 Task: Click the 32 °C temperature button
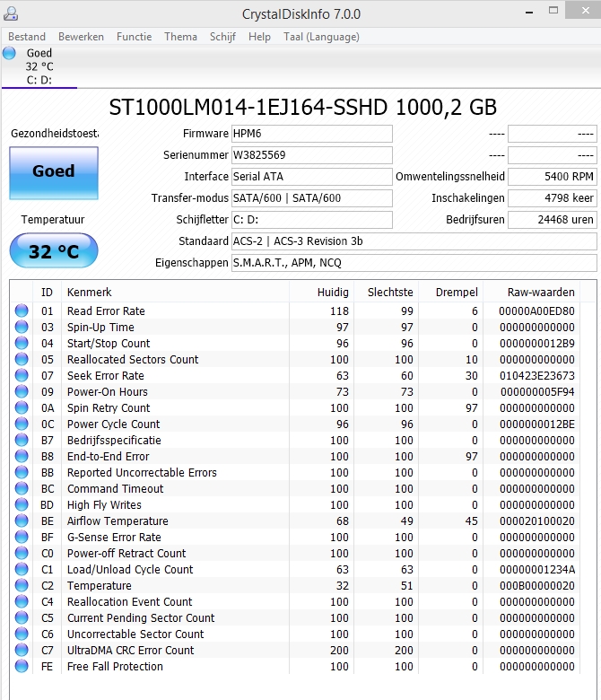[54, 251]
